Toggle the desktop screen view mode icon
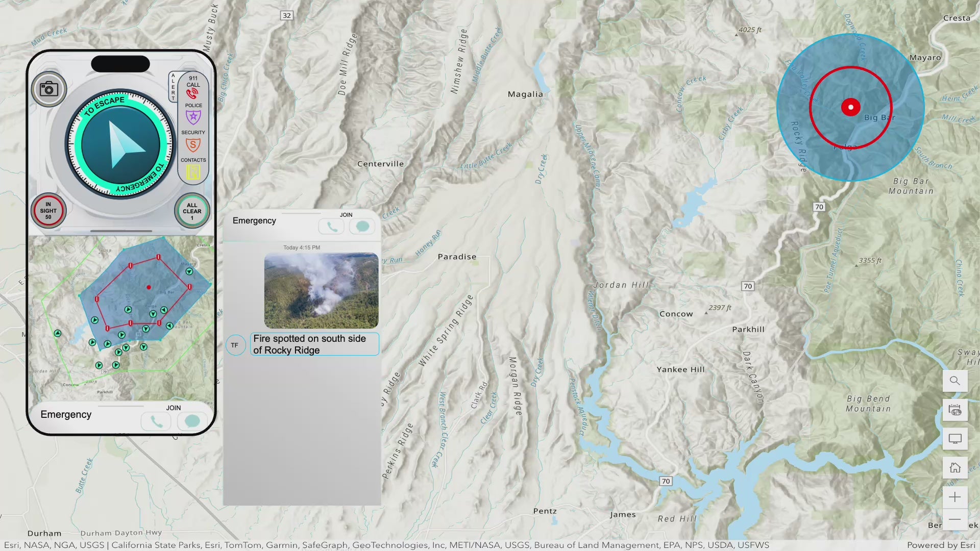Viewport: 980px width, 551px height. point(954,439)
